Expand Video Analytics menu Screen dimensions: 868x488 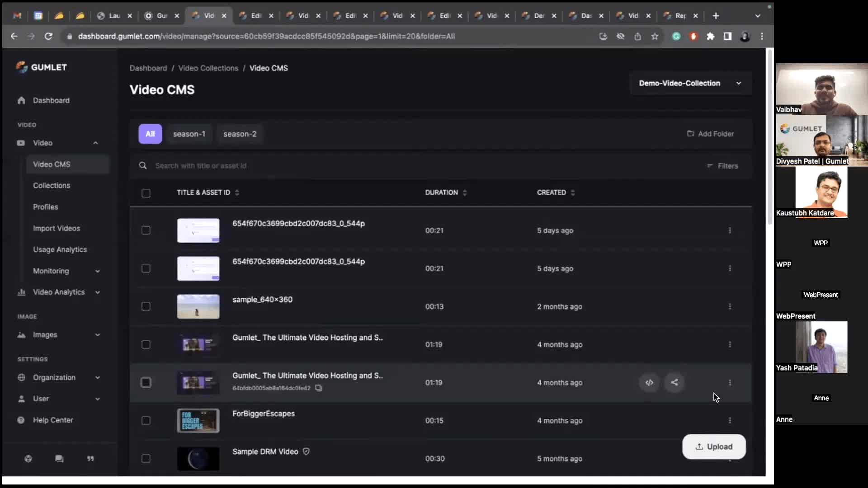pyautogui.click(x=97, y=292)
